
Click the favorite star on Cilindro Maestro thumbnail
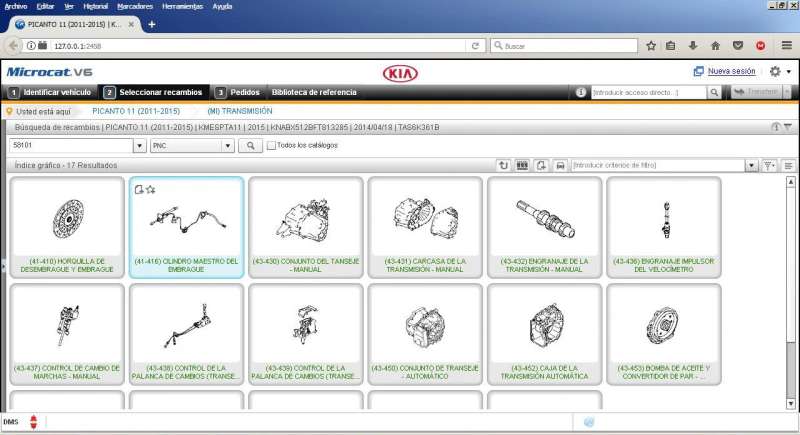point(150,188)
